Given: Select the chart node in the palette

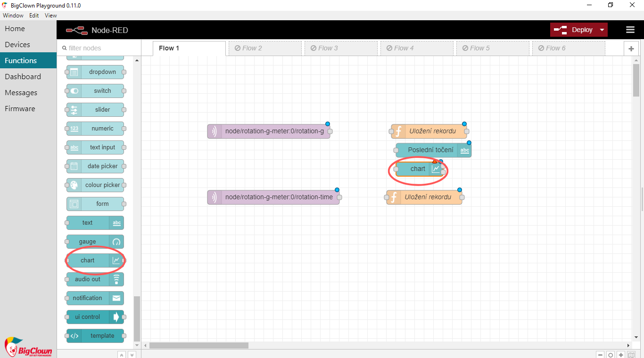Looking at the screenshot, I should 95,260.
